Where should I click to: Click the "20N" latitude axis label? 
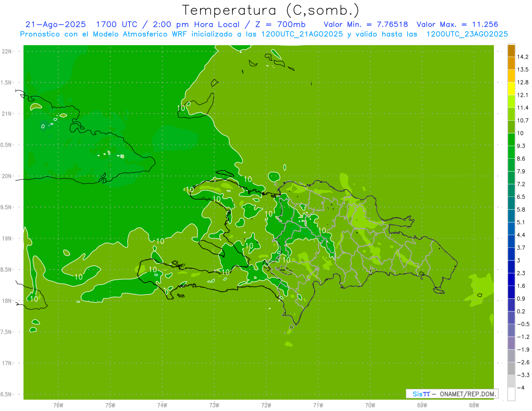(7, 176)
